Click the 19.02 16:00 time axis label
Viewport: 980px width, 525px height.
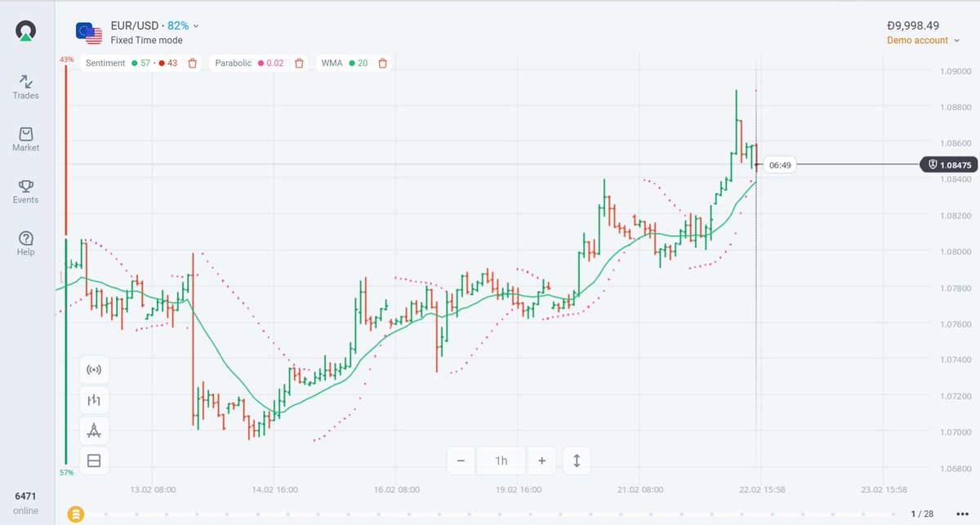pos(518,490)
